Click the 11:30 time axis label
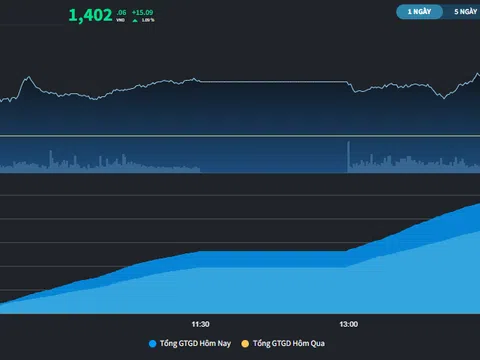 (x=200, y=324)
